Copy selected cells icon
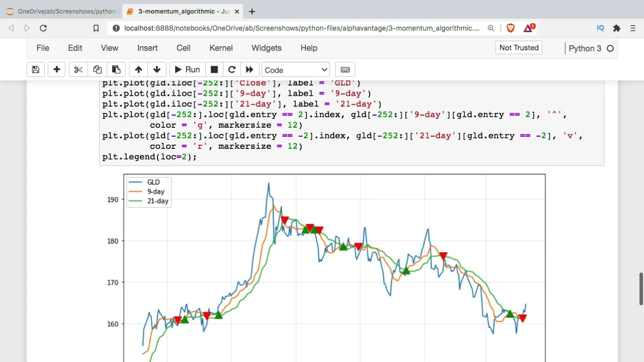 [x=97, y=70]
